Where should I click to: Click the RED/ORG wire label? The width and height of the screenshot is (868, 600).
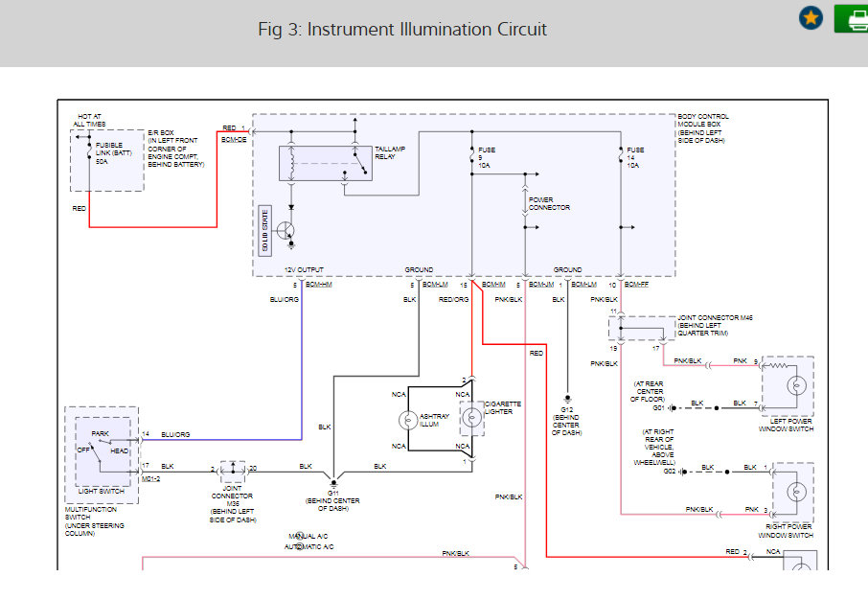pyautogui.click(x=453, y=299)
